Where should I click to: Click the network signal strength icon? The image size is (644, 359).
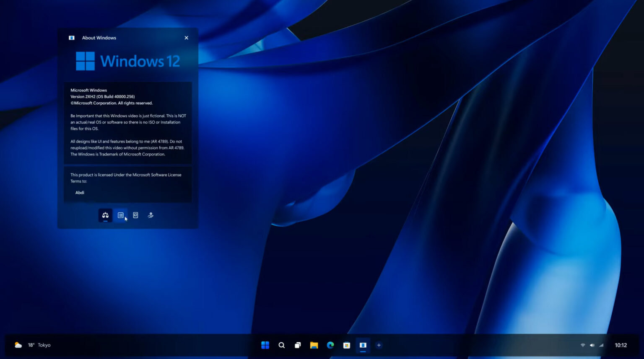601,345
